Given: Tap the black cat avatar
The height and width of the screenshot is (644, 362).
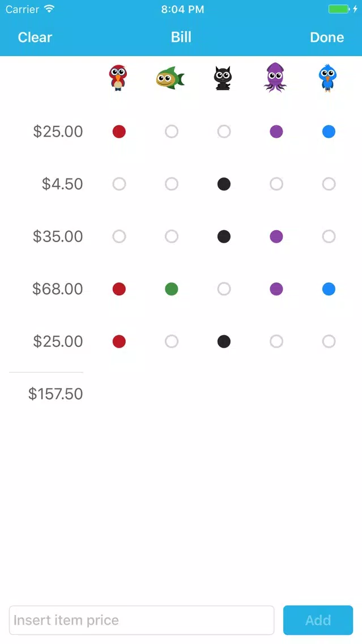Looking at the screenshot, I should [x=223, y=78].
